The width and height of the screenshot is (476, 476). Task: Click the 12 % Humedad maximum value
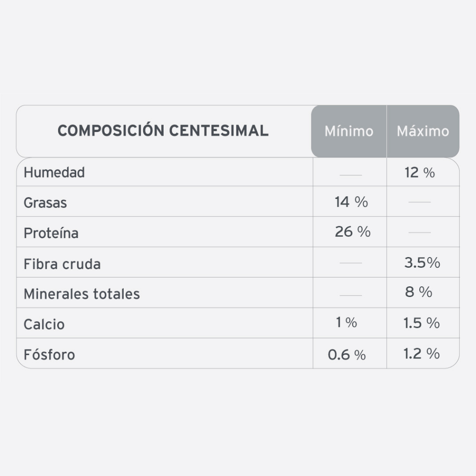[x=420, y=173]
